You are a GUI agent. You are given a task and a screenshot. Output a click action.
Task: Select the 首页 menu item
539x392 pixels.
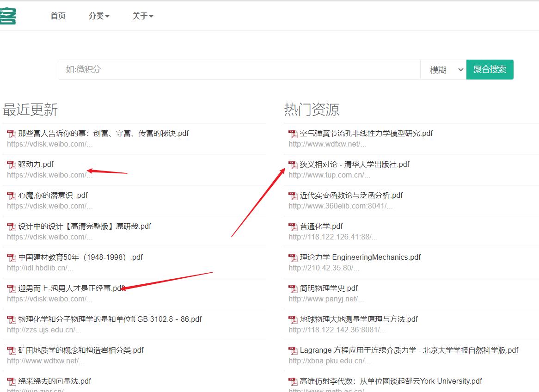coord(57,16)
